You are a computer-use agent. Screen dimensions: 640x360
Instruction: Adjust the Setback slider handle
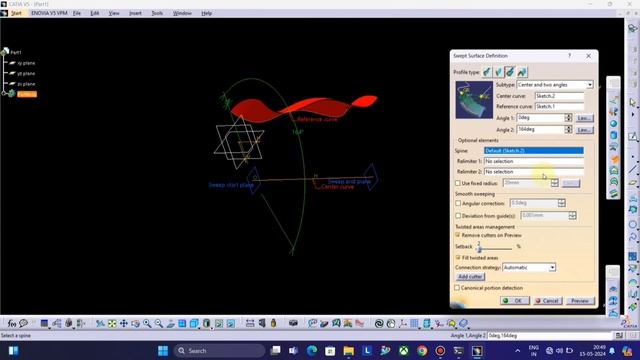[480, 248]
